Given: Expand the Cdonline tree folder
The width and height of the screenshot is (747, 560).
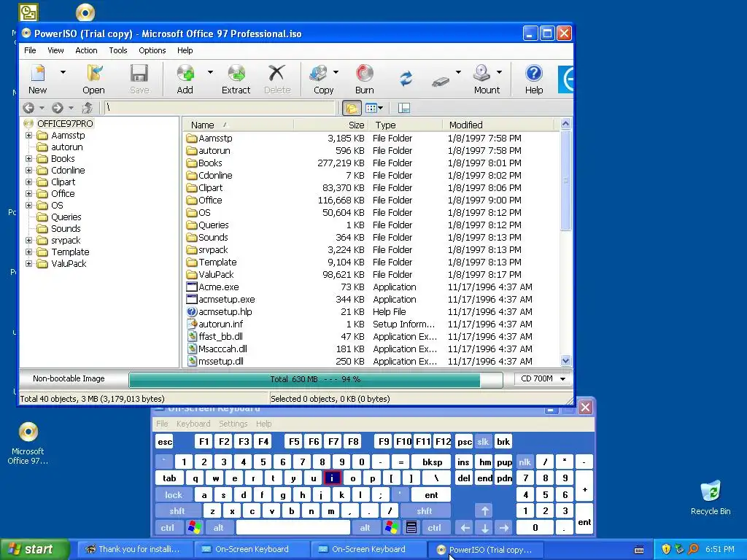Looking at the screenshot, I should click(x=28, y=170).
